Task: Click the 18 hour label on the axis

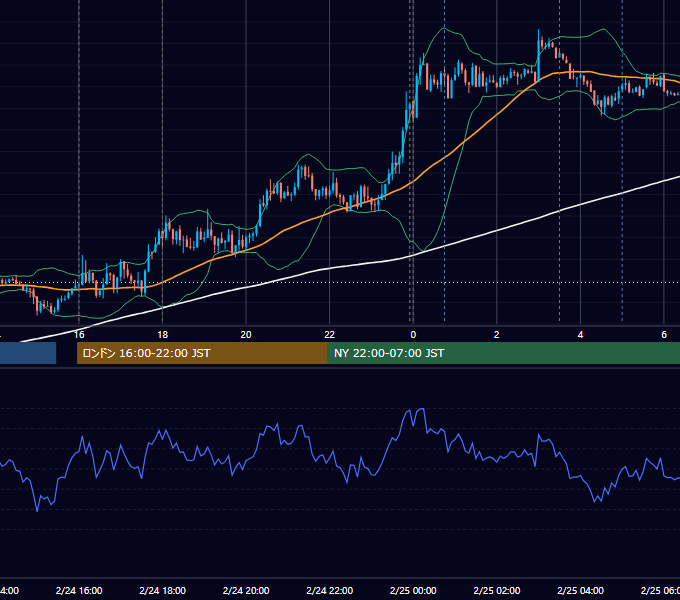Action: click(162, 335)
